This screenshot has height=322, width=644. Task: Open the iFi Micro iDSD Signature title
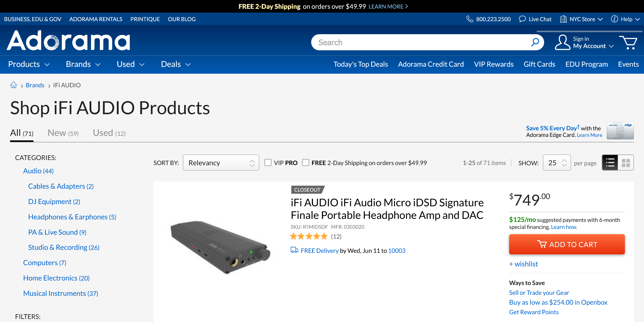(387, 209)
